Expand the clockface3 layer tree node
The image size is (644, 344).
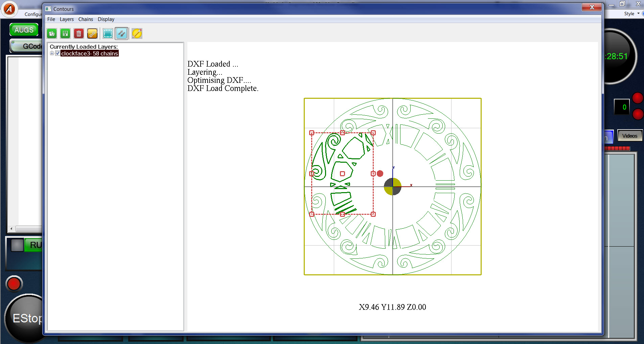[52, 53]
